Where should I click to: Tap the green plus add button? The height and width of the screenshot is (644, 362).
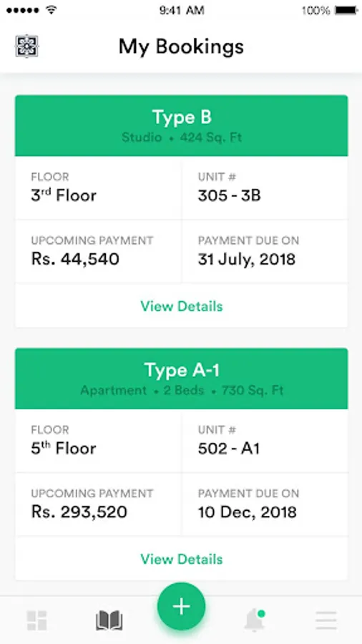[x=182, y=606]
